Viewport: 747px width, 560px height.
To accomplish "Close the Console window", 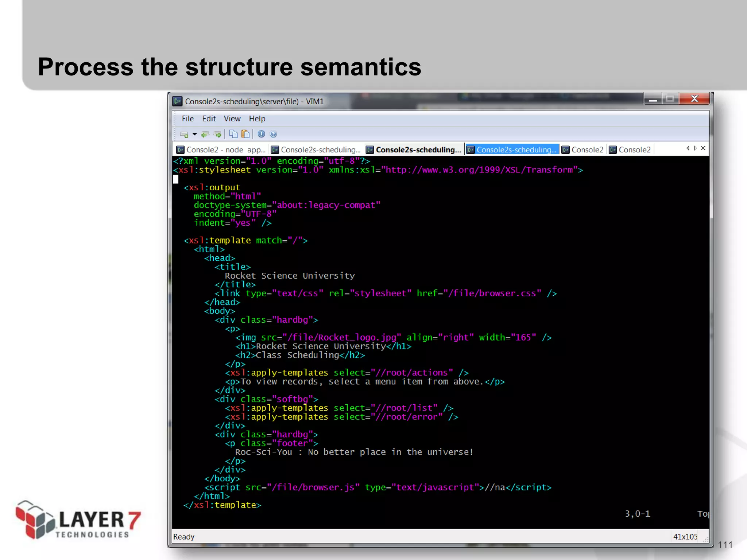I will [x=694, y=98].
